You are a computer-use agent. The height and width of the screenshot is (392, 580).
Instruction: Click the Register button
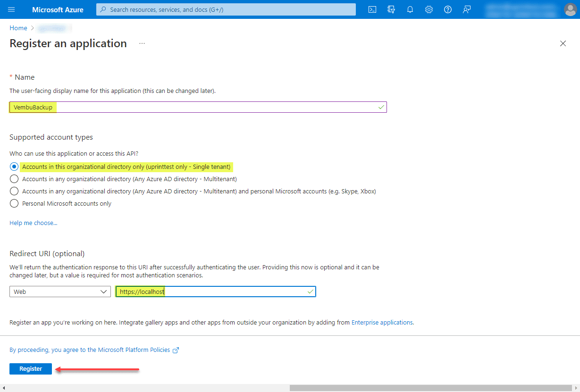[x=30, y=368]
